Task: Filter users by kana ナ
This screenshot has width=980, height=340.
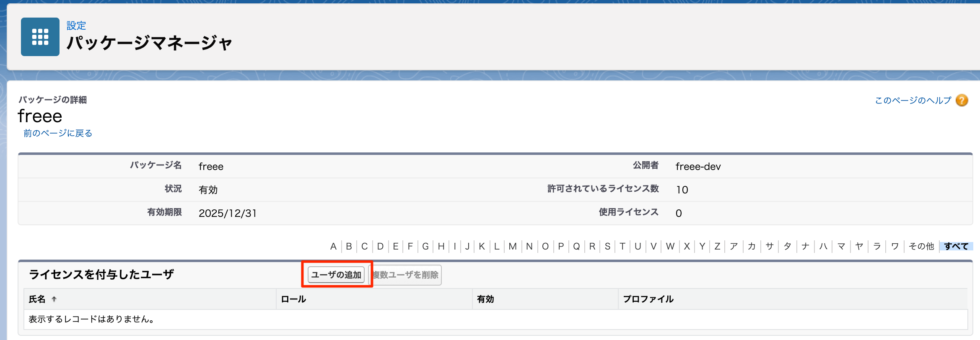Action: tap(806, 246)
